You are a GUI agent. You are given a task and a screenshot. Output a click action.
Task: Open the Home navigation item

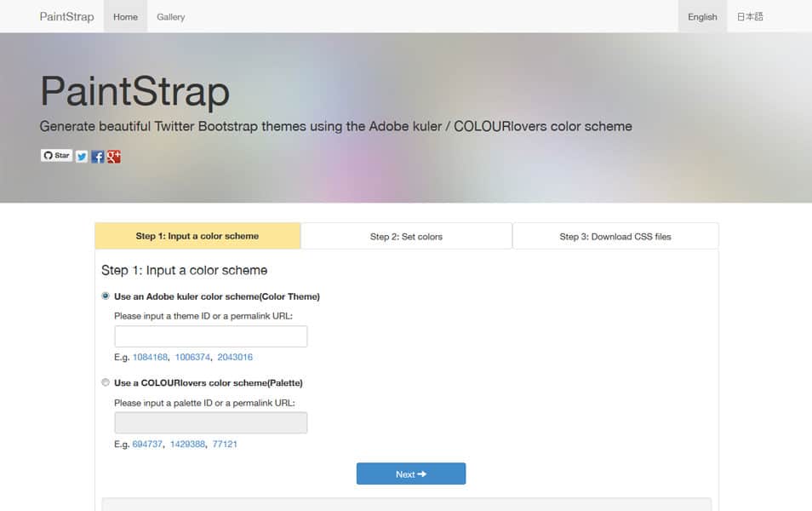125,17
